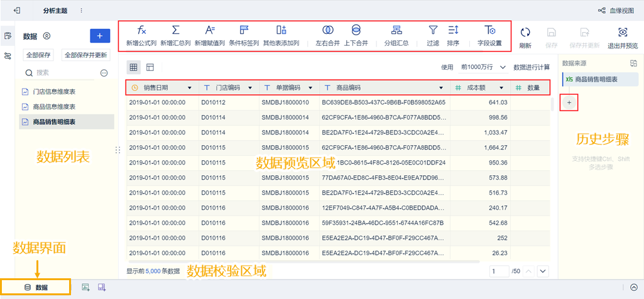Click 保存并更新 icon
The image size is (644, 299).
[584, 32]
